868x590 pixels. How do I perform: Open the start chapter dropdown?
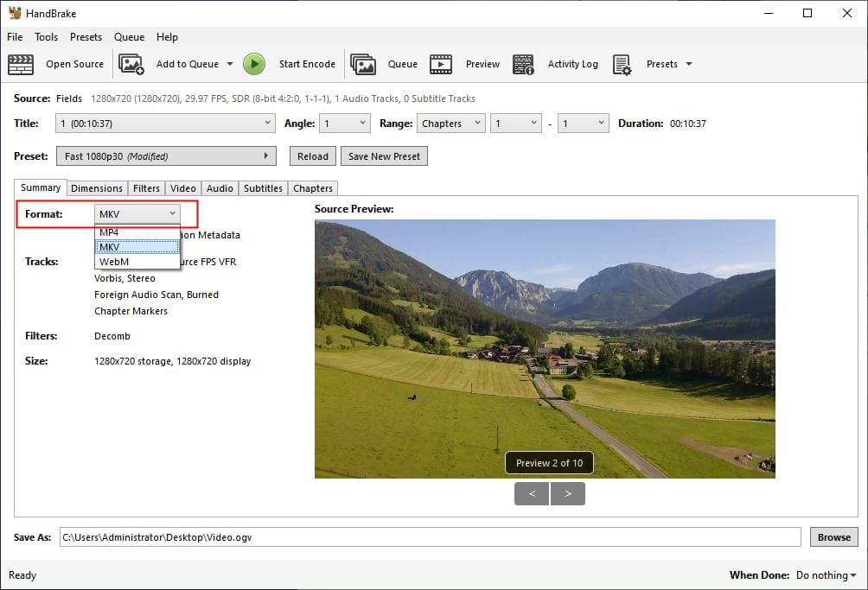(x=515, y=124)
